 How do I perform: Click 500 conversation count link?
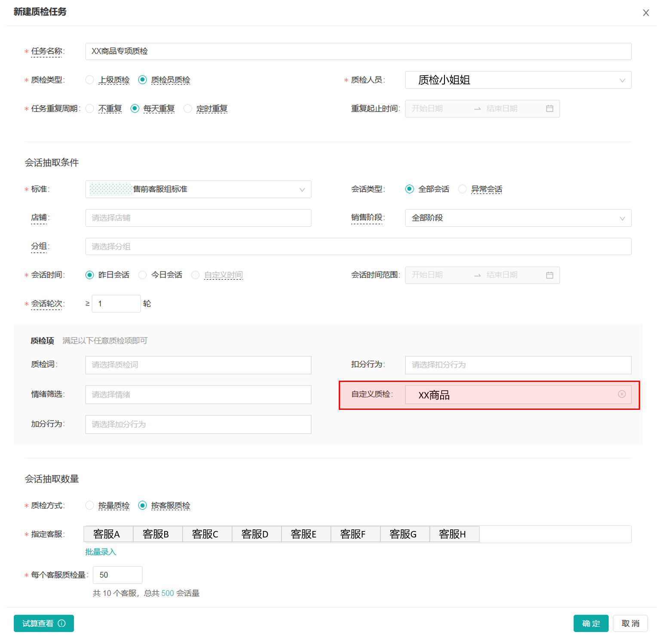pos(168,593)
